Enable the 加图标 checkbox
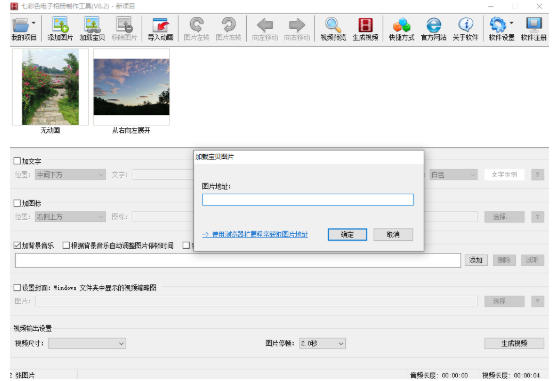Viewport: 555px width, 381px height. pyautogui.click(x=17, y=203)
